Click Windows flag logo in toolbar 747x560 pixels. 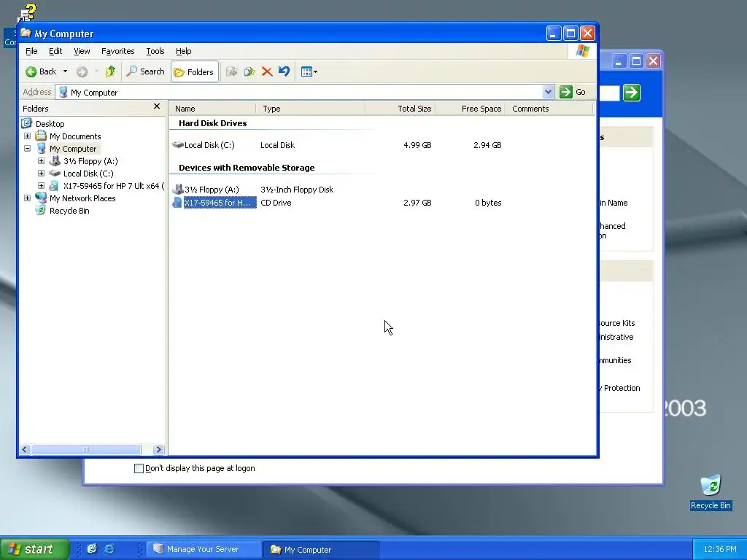tap(582, 51)
